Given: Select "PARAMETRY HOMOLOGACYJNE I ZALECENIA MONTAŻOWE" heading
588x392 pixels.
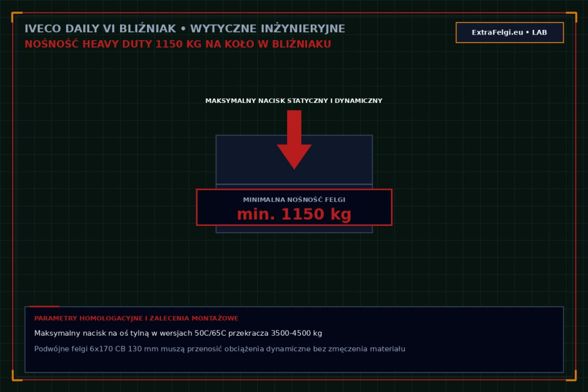Looking at the screenshot, I should pos(136,318).
